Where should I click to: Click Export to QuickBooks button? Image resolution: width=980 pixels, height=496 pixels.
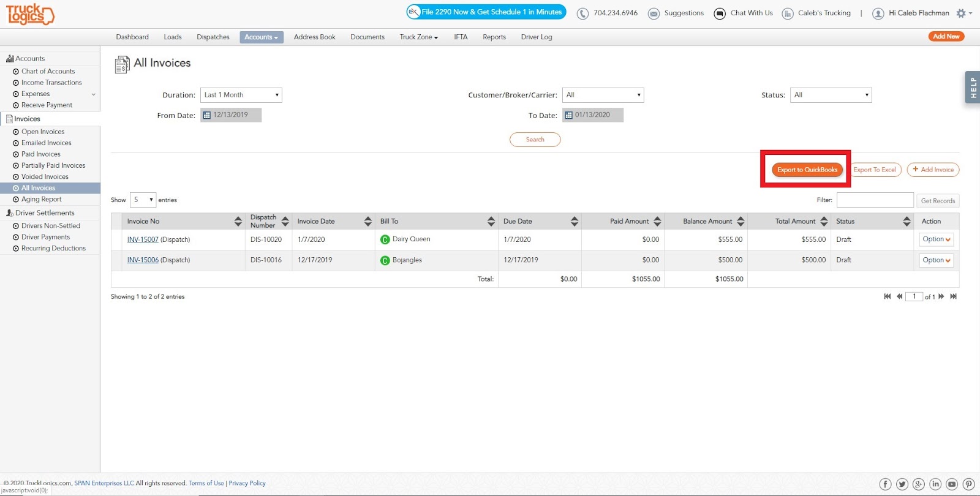click(807, 170)
